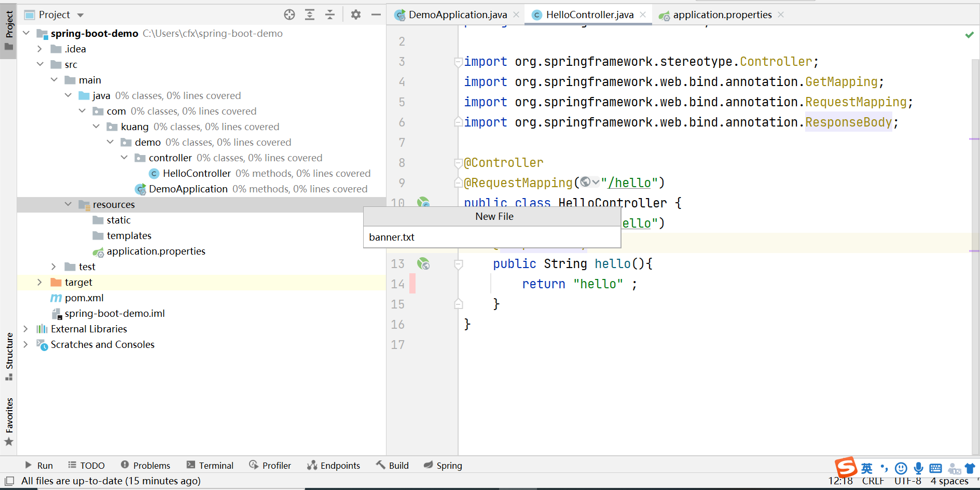
Task: Switch to DemoApplication.java tab
Action: (x=457, y=15)
